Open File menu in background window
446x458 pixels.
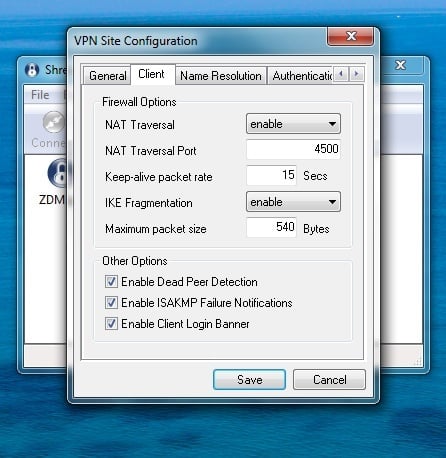point(40,95)
